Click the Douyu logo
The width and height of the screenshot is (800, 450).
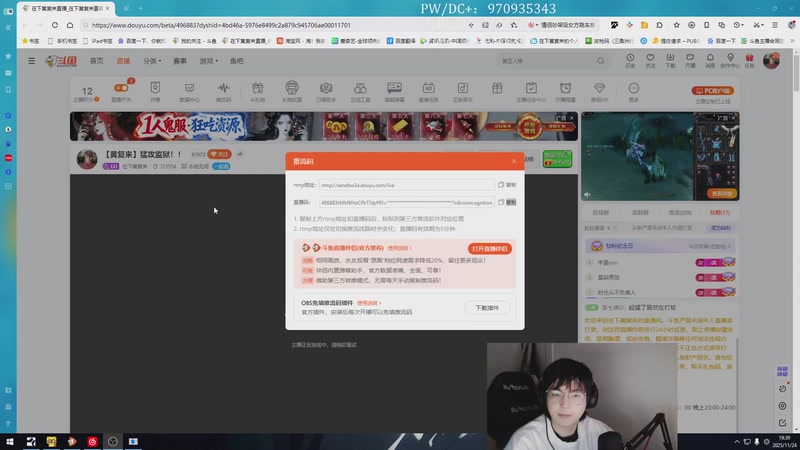tap(61, 61)
